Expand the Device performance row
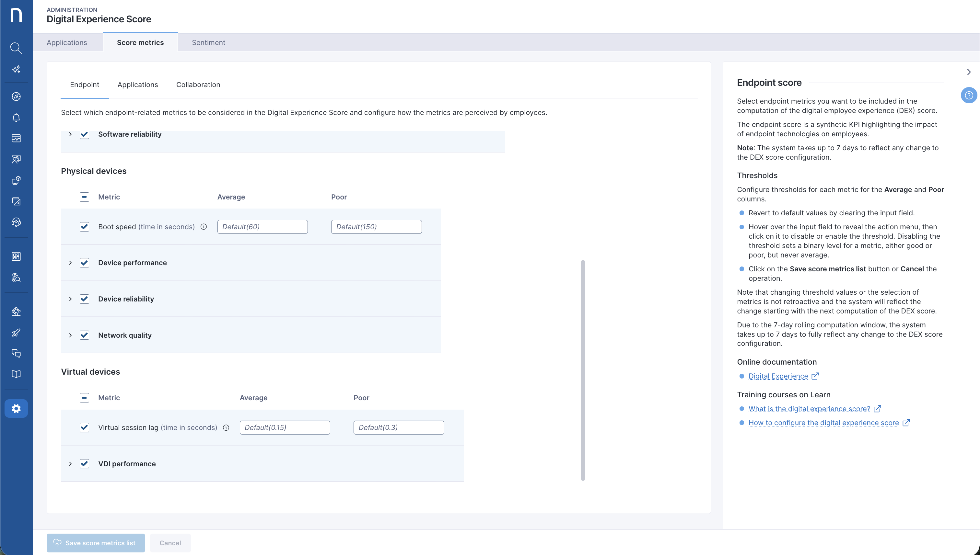Image resolution: width=980 pixels, height=555 pixels. pyautogui.click(x=71, y=263)
